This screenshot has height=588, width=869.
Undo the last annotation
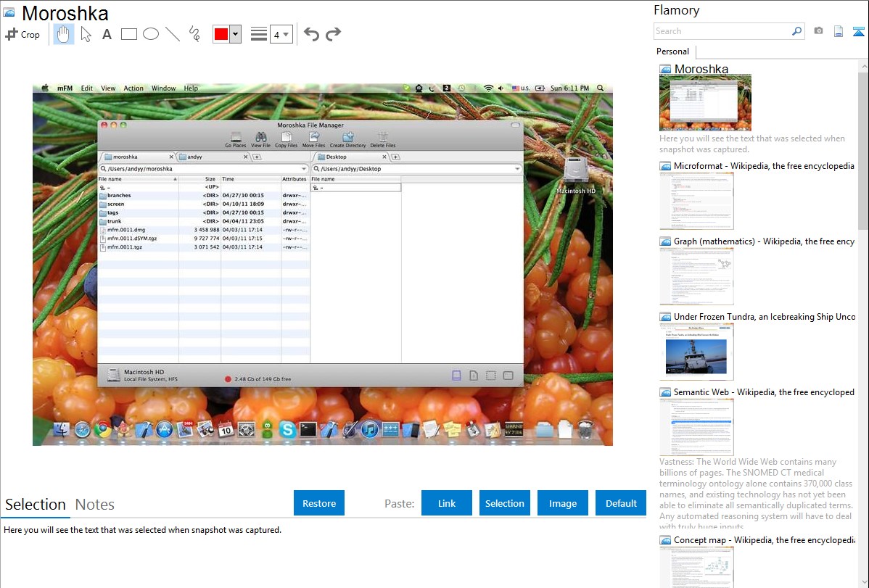[x=311, y=34]
